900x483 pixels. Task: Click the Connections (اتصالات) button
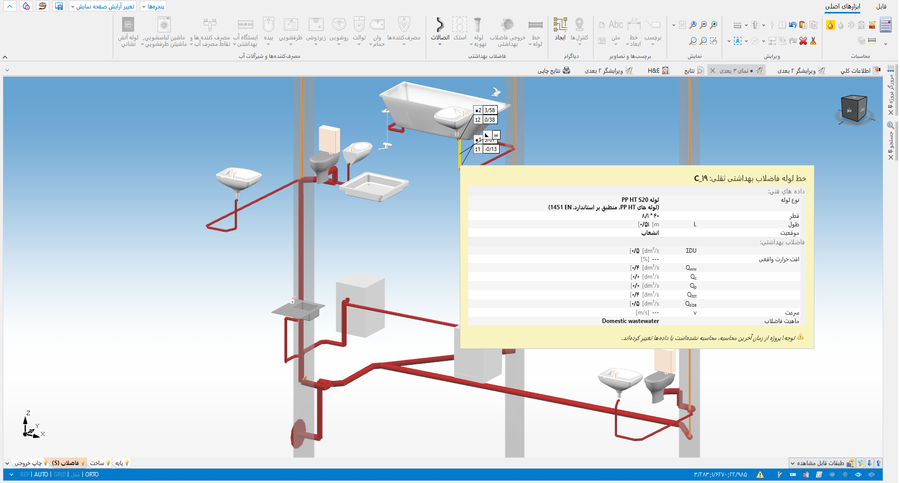pos(440,28)
